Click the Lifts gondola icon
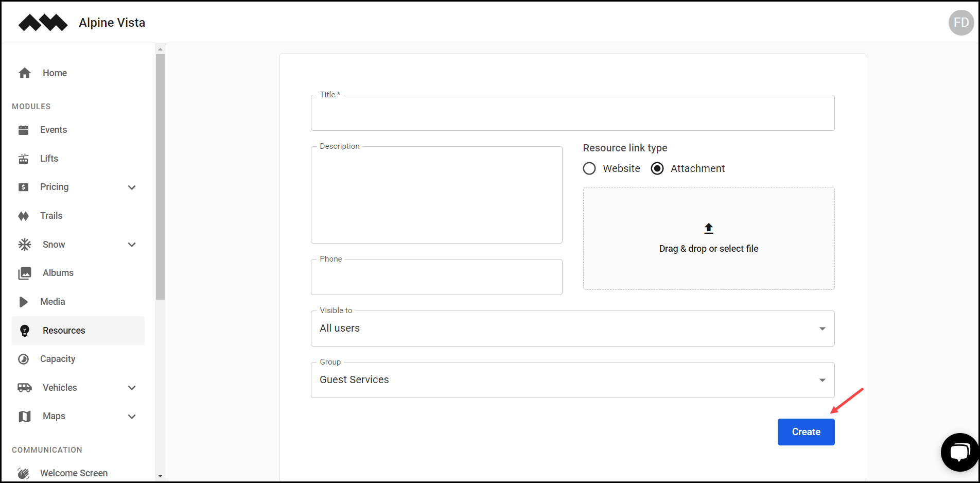The height and width of the screenshot is (483, 980). [24, 159]
